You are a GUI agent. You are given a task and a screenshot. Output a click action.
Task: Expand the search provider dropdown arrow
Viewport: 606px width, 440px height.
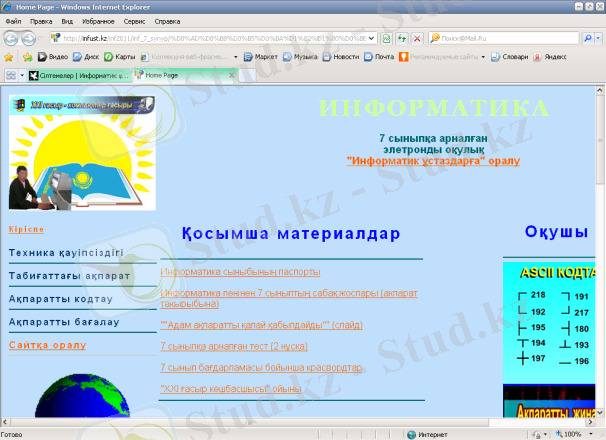(x=598, y=38)
